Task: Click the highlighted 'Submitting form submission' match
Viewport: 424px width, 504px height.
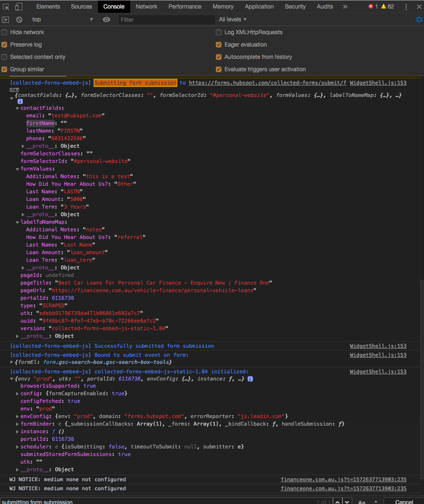Action: [x=135, y=83]
